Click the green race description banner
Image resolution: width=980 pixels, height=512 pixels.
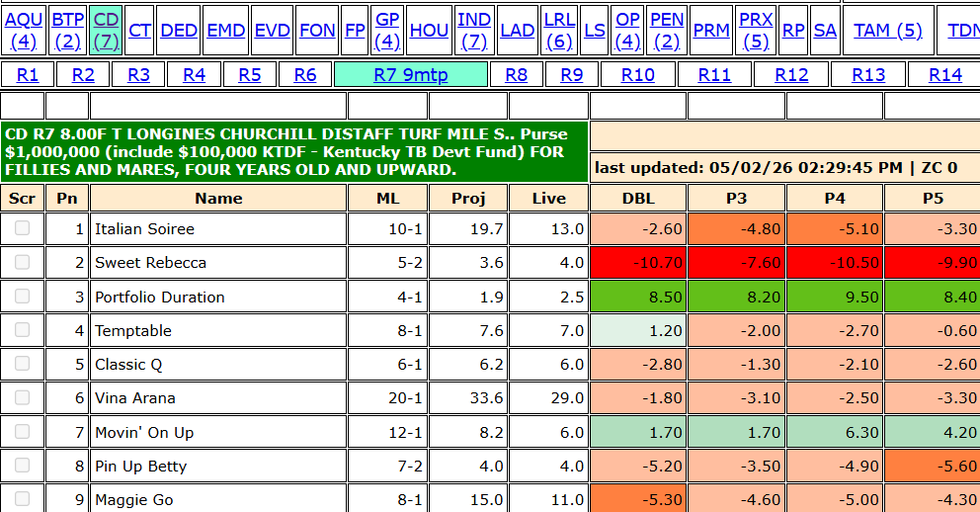(294, 152)
